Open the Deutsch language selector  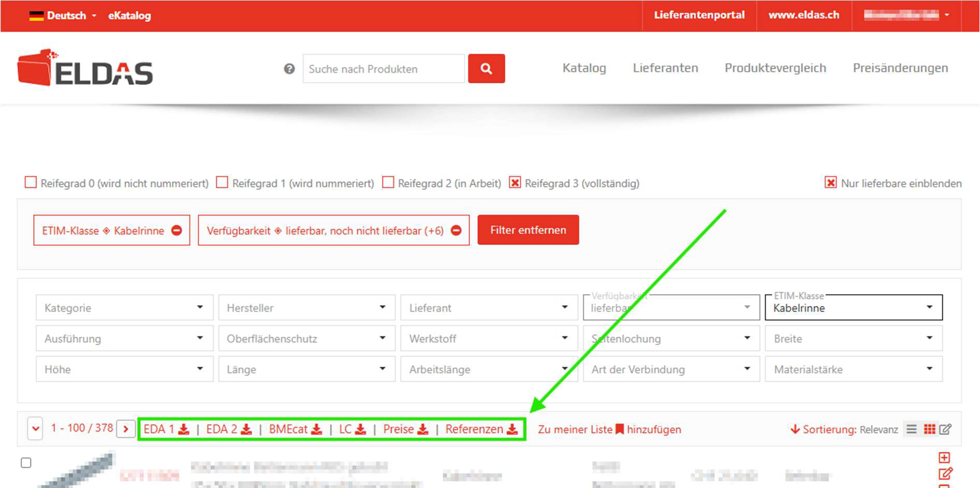pyautogui.click(x=63, y=16)
